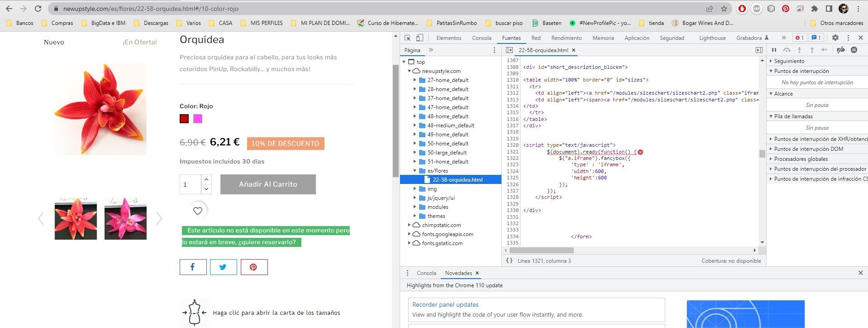Click the pretty-print curly braces icon
The height and width of the screenshot is (328, 868).
click(x=509, y=260)
